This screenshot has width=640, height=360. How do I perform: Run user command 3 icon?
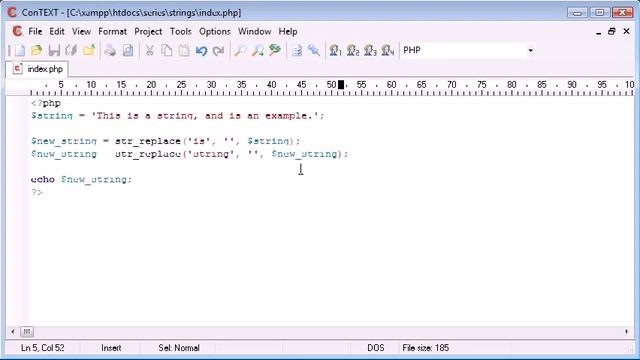click(x=370, y=51)
